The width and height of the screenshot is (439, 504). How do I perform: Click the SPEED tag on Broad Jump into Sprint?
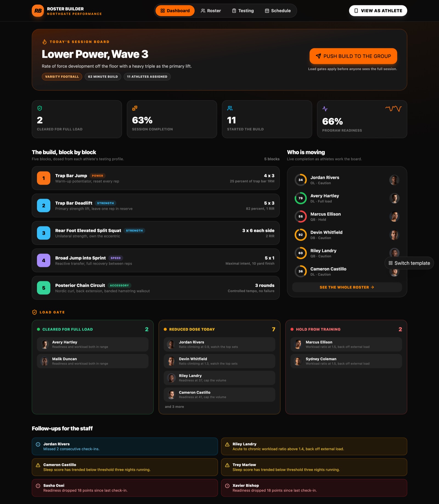tap(116, 258)
